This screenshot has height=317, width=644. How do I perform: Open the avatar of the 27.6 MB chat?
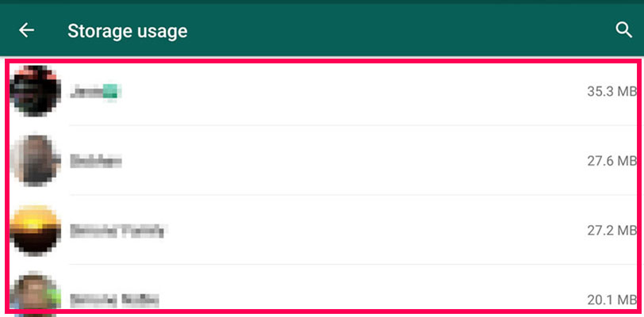[x=36, y=161]
